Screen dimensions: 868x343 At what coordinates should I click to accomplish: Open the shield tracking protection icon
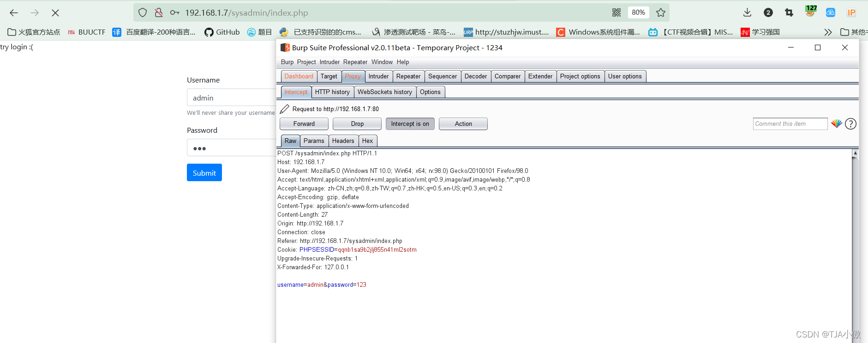click(143, 13)
